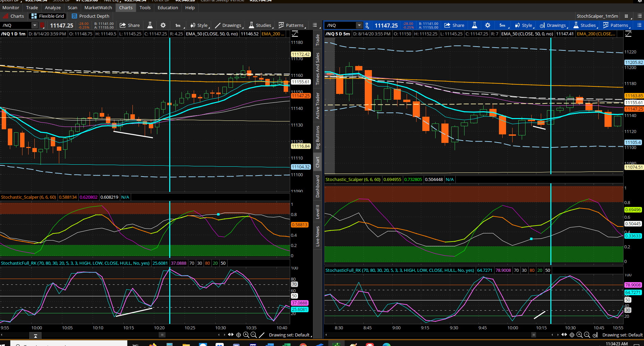The image size is (644, 346).
Task: Expand the /NQ symbol dropdown on the left chart
Action: (35, 25)
